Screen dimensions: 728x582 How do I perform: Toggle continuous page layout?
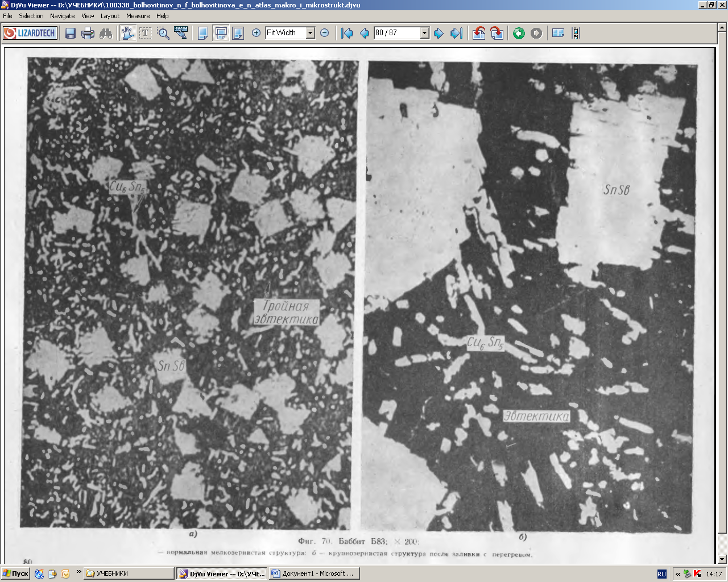tap(221, 33)
